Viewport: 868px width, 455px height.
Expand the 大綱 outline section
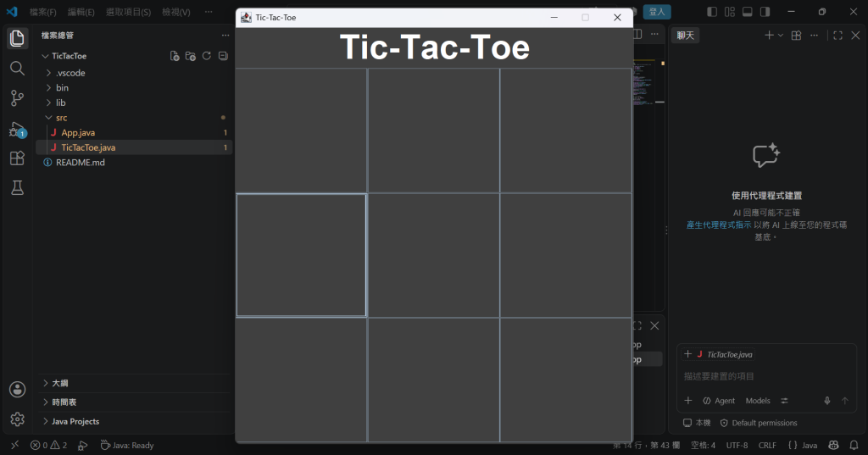click(x=135, y=383)
